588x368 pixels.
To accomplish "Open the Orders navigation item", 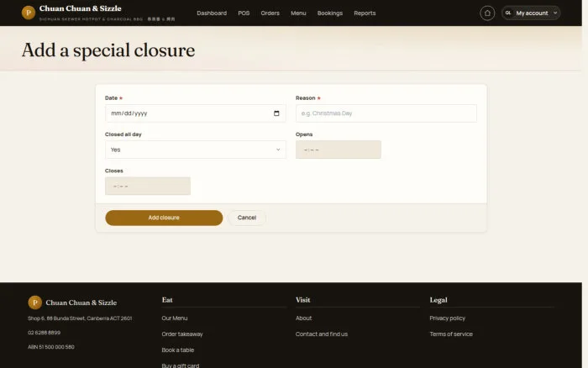I will 270,13.
